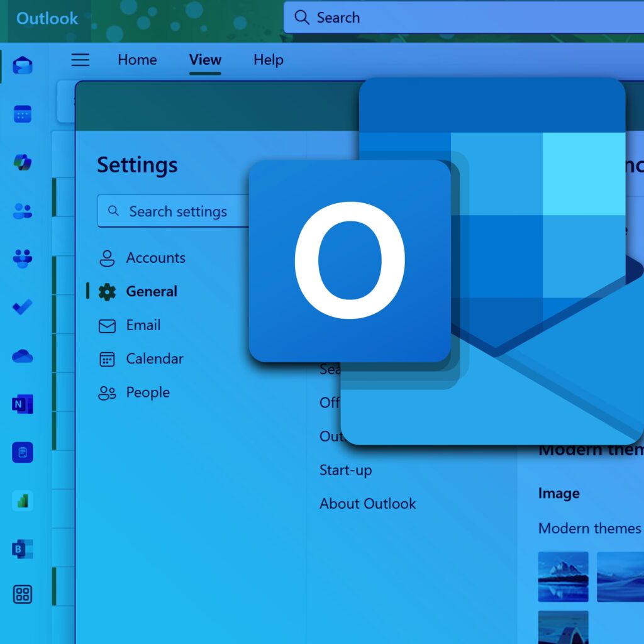Toggle the hamburger navigation pane button

point(80,60)
